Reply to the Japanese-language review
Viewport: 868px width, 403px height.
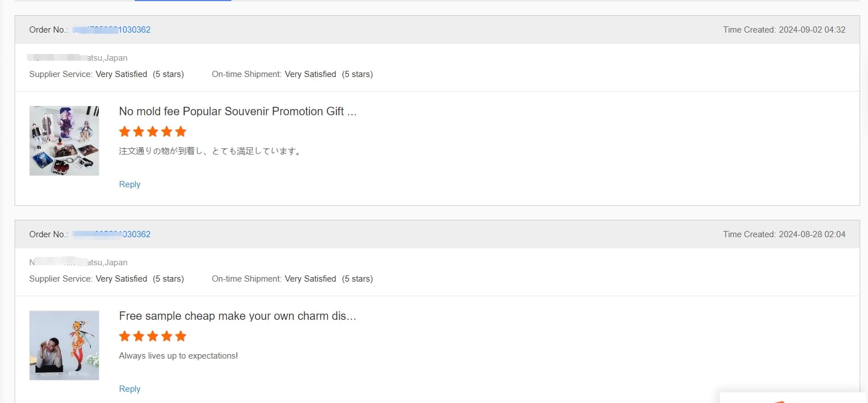coord(130,184)
